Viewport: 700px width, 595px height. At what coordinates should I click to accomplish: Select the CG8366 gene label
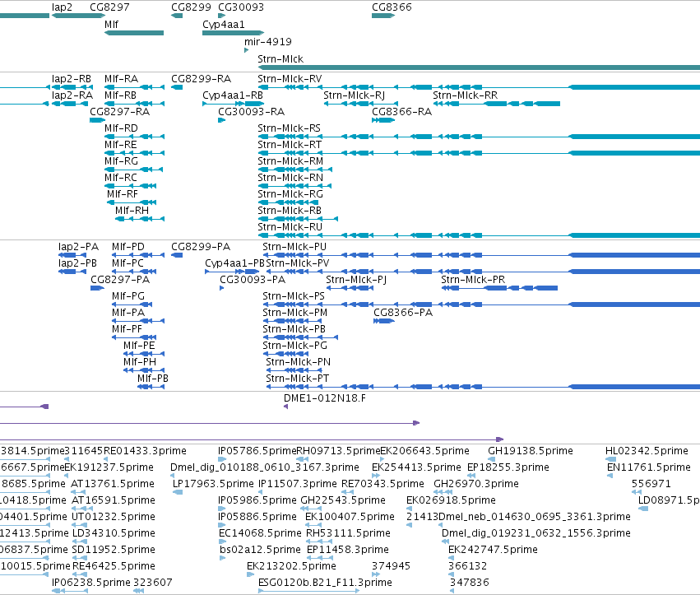[x=392, y=7]
